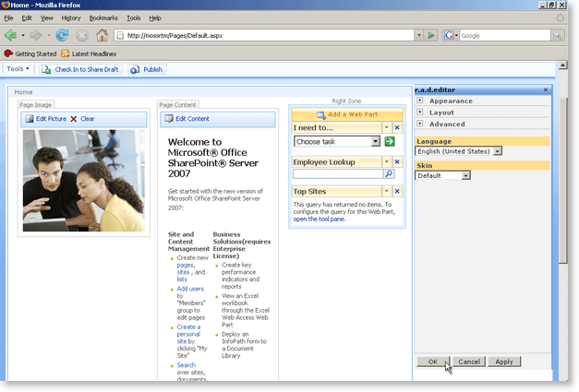Follow the 'open the tool pane' link
The image size is (579, 392).
click(319, 219)
